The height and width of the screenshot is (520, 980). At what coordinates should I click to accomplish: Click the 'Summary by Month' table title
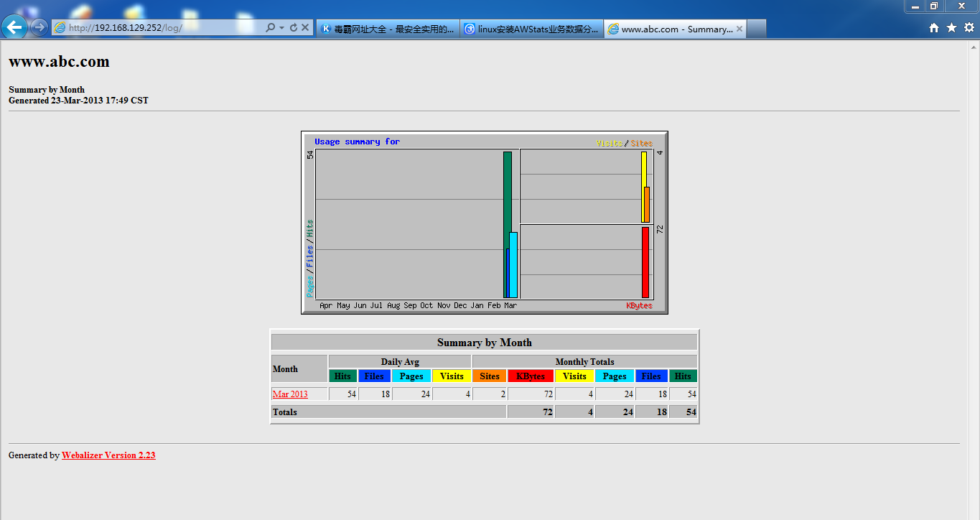(485, 343)
